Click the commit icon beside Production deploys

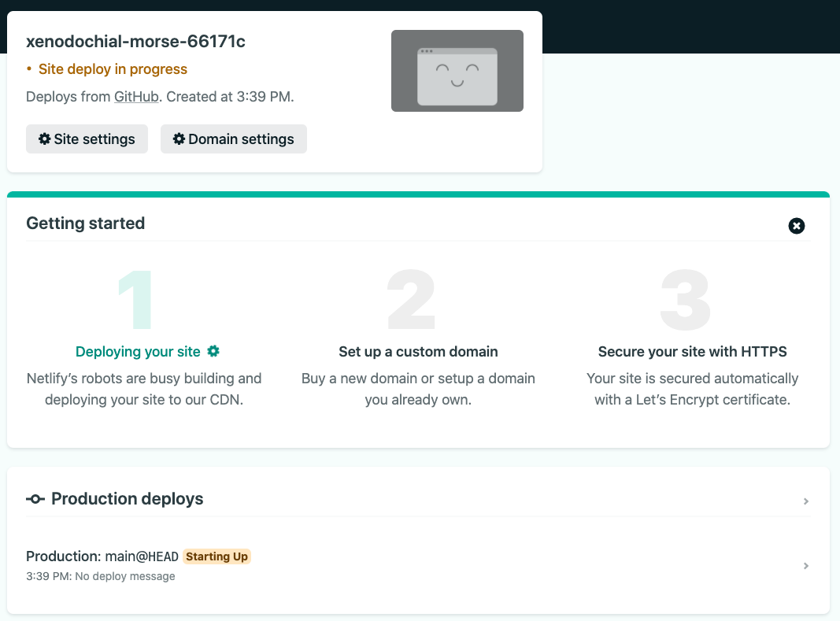[x=35, y=499]
